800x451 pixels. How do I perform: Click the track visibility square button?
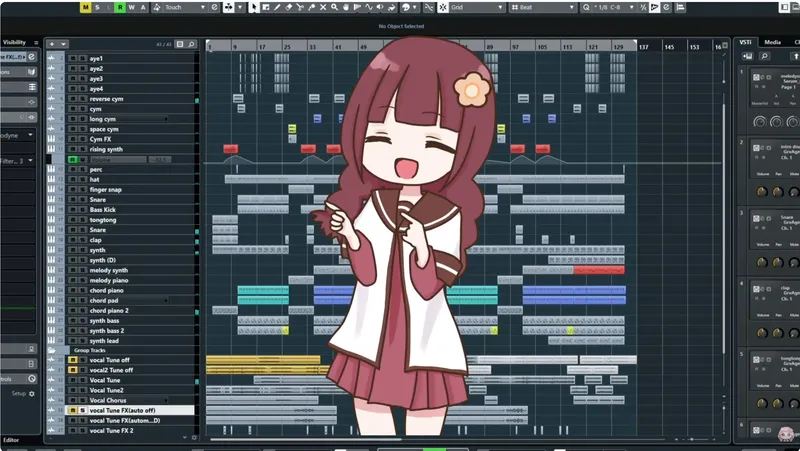click(180, 44)
